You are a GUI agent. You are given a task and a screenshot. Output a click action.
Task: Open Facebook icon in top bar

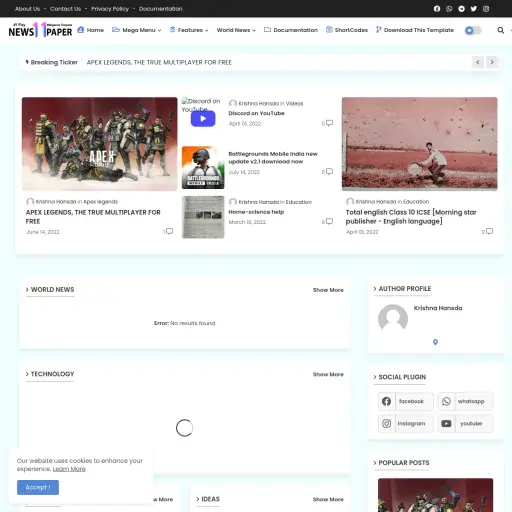click(x=437, y=9)
